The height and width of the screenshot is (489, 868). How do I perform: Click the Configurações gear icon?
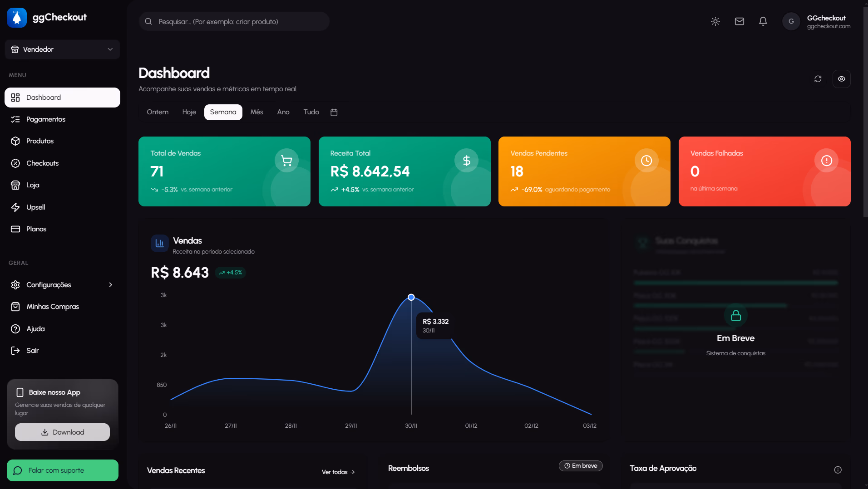point(15,285)
